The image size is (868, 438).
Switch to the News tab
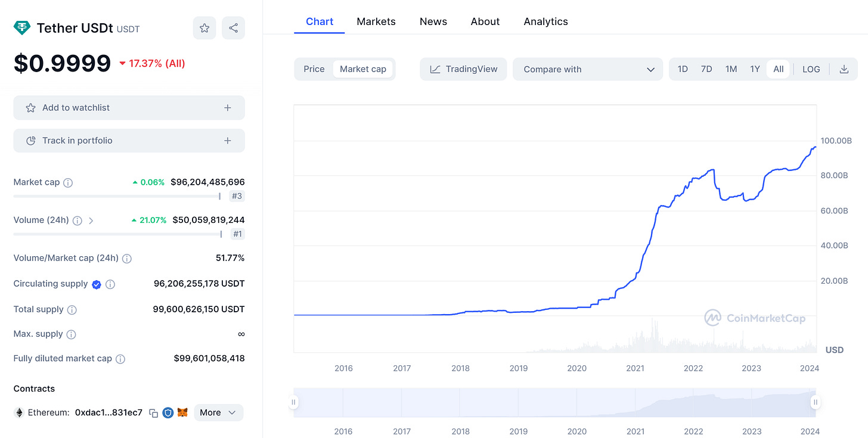click(433, 21)
